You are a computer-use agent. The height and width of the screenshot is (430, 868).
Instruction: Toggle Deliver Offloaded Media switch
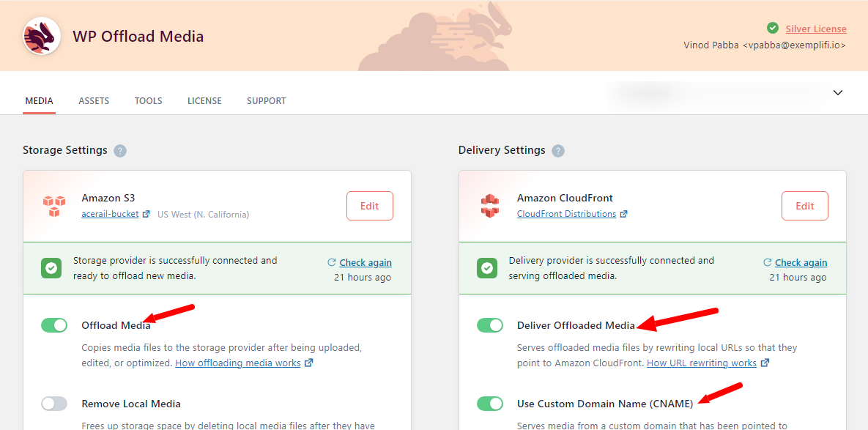pyautogui.click(x=490, y=325)
